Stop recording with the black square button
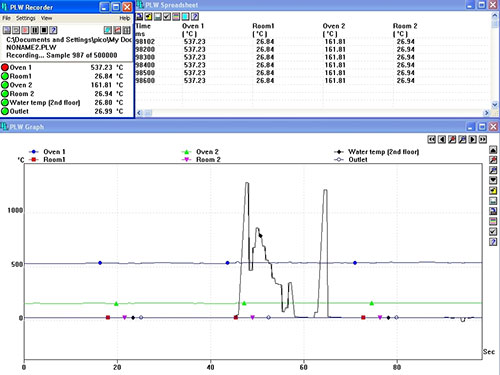Screen dimensions: 500x375 pyautogui.click(x=44, y=30)
